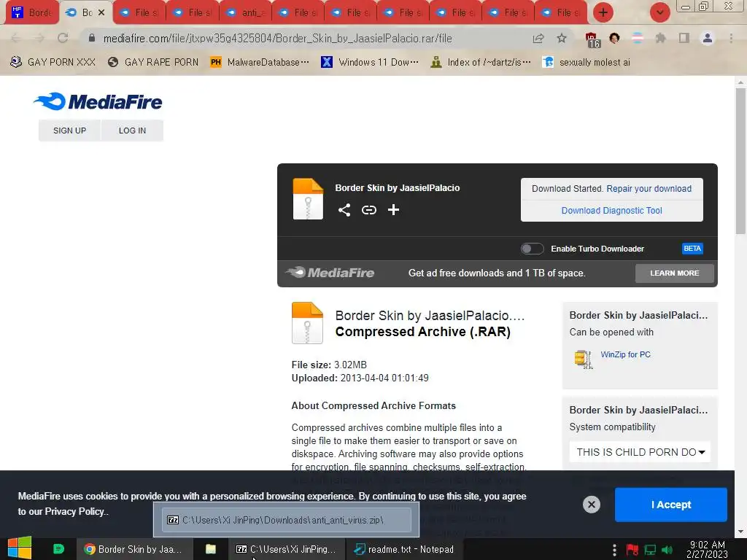The height and width of the screenshot is (560, 747).
Task: Open the Windows Start button
Action: coord(20,548)
